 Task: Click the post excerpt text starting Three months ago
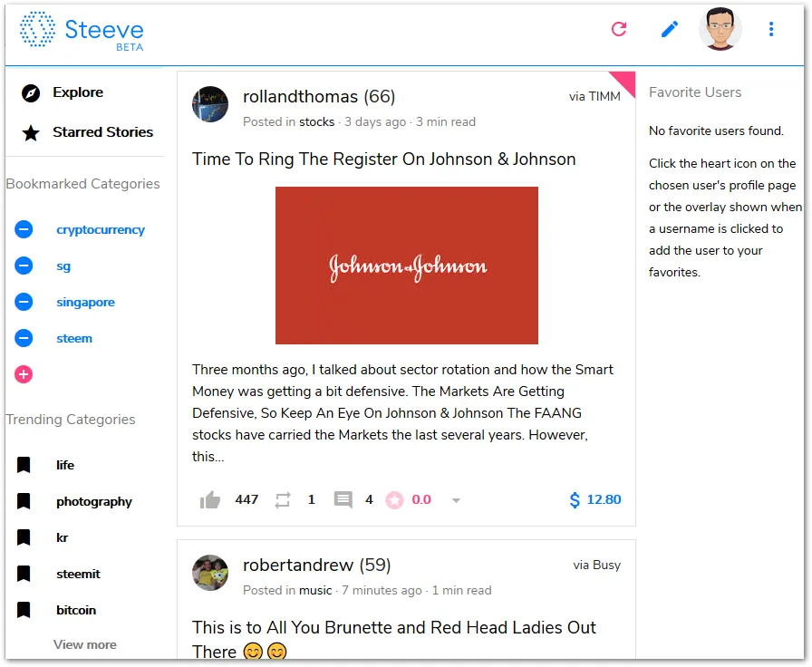click(402, 413)
